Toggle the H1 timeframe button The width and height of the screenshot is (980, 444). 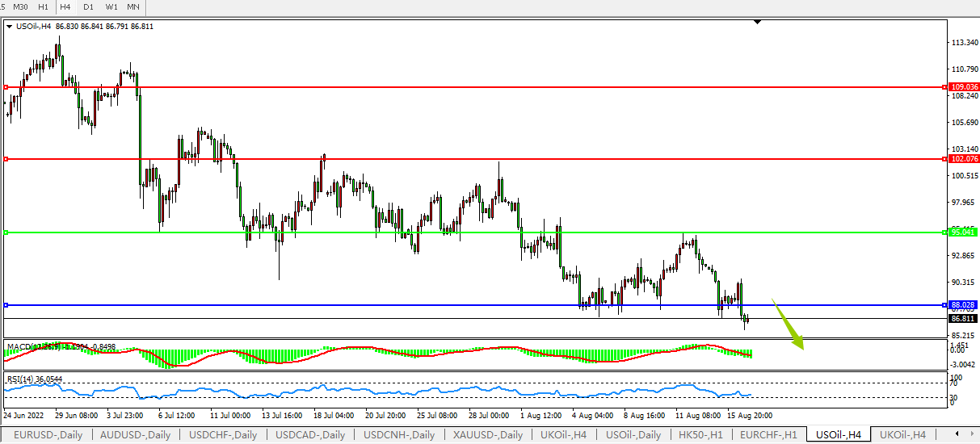[43, 6]
